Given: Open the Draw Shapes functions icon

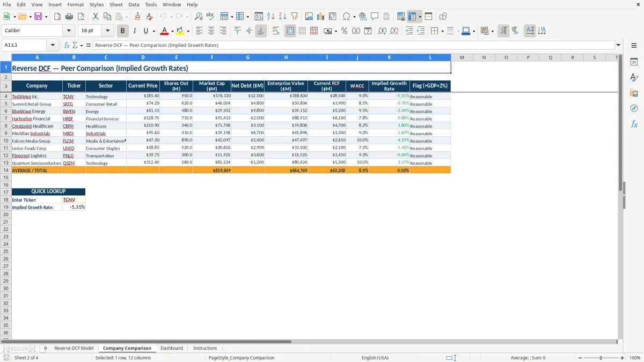Looking at the screenshot, I should click(x=443, y=17).
